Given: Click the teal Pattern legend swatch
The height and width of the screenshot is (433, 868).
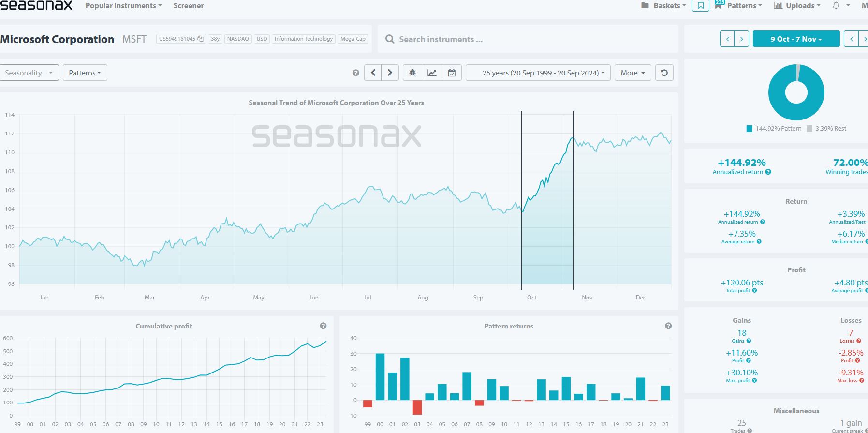Looking at the screenshot, I should (749, 129).
